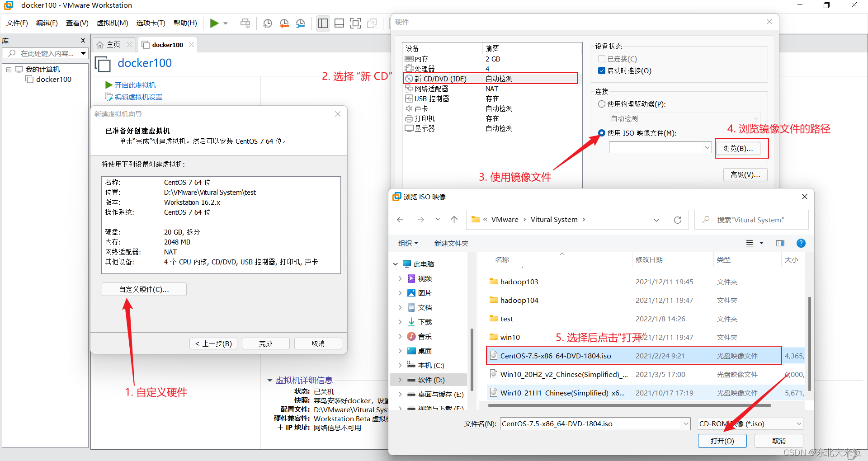Click the 高级(V)... button
The width and height of the screenshot is (868, 461).
[745, 174]
